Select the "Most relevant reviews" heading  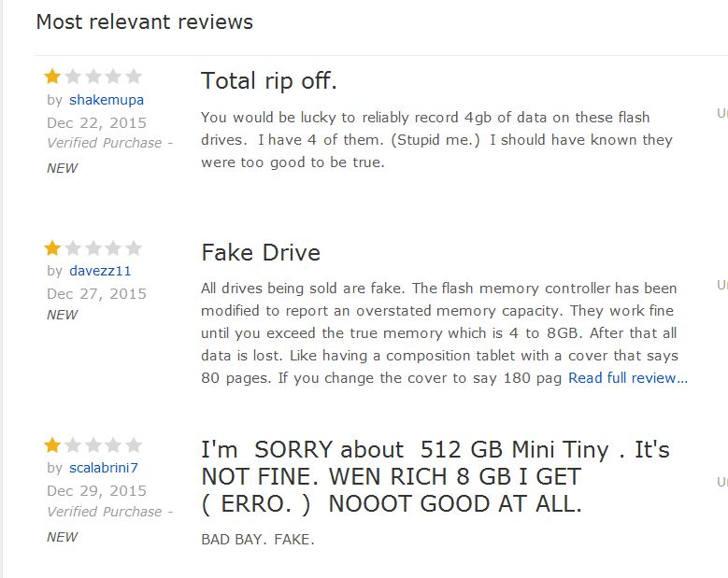(145, 21)
